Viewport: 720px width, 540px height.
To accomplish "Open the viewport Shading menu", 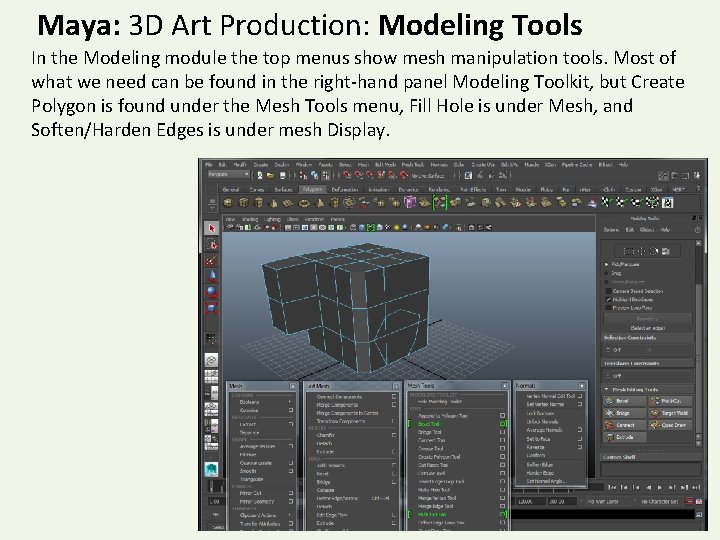I will coord(250,219).
